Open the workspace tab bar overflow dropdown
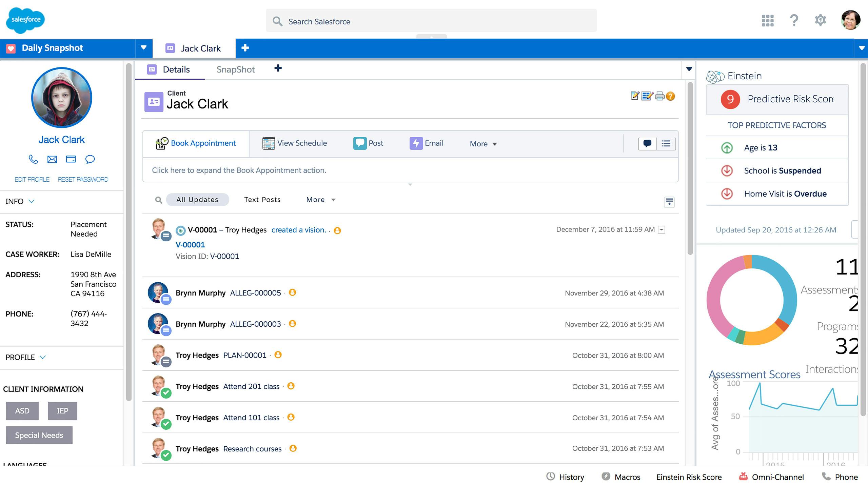This screenshot has height=486, width=868. point(862,48)
